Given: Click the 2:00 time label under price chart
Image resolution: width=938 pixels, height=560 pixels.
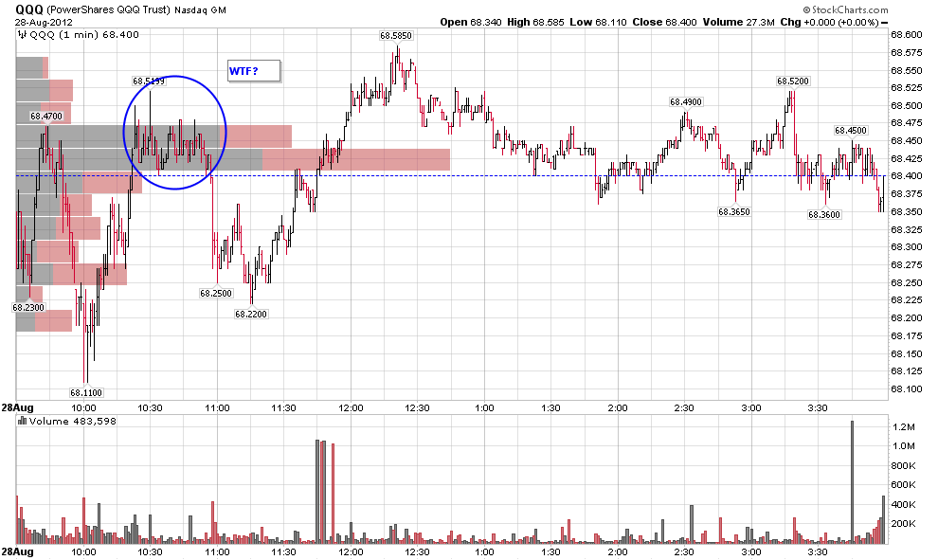Looking at the screenshot, I should click(x=618, y=408).
